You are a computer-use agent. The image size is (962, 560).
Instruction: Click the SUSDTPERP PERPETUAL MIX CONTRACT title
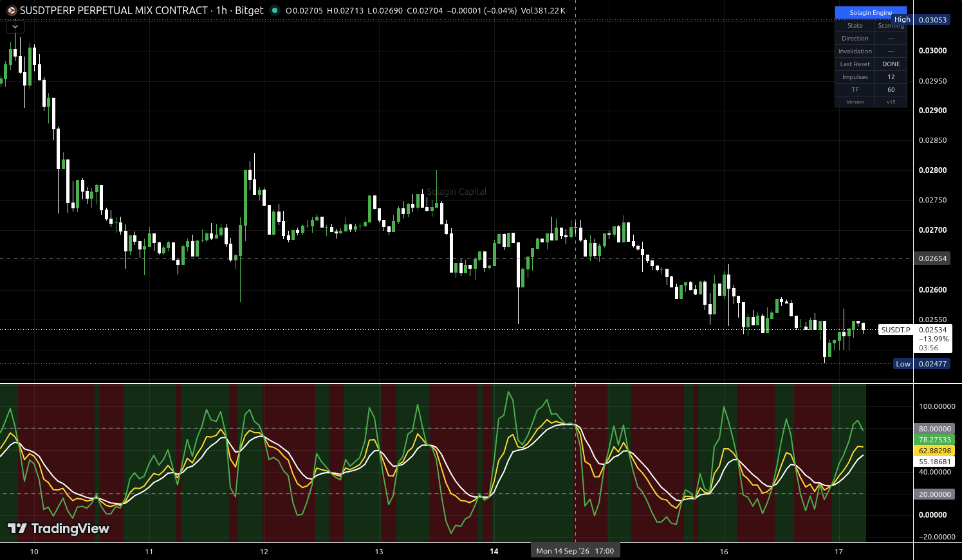[114, 10]
